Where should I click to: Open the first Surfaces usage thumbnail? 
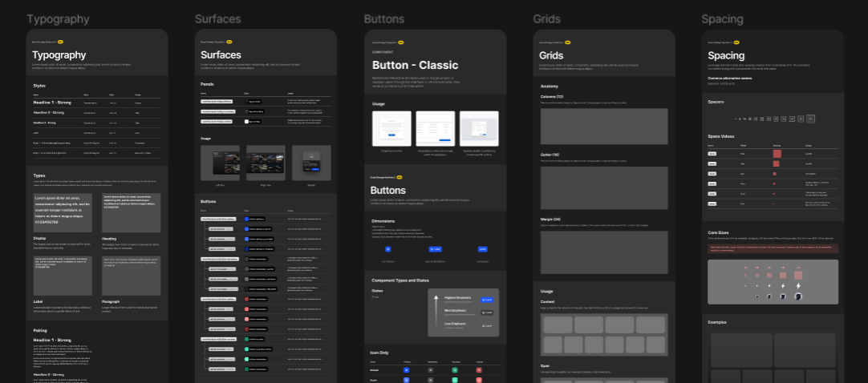tap(221, 163)
